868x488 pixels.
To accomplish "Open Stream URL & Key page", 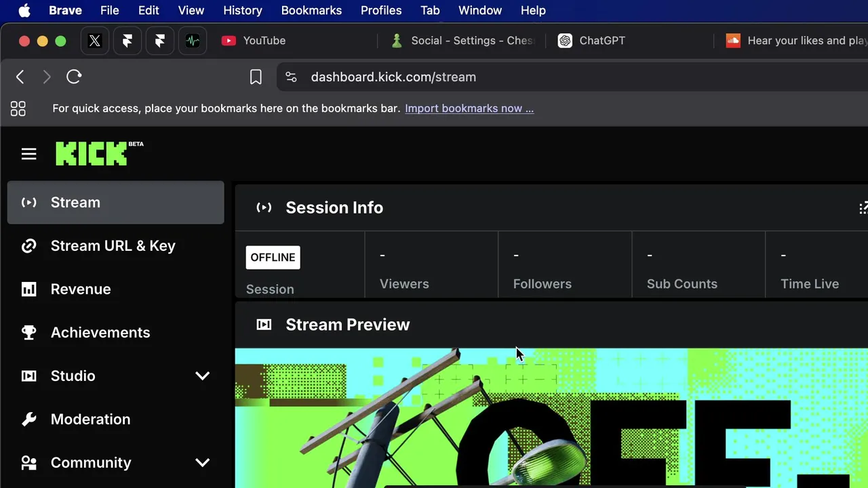I will click(x=115, y=245).
